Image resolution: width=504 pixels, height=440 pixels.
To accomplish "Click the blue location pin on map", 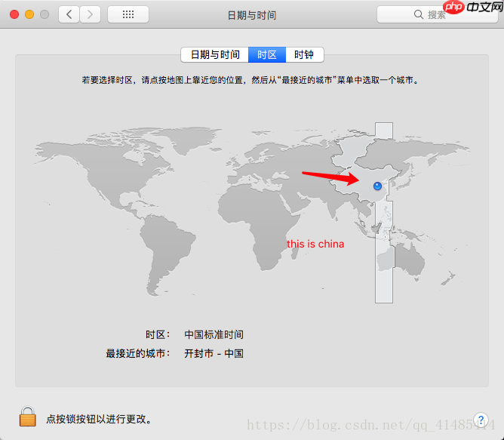I will (377, 186).
